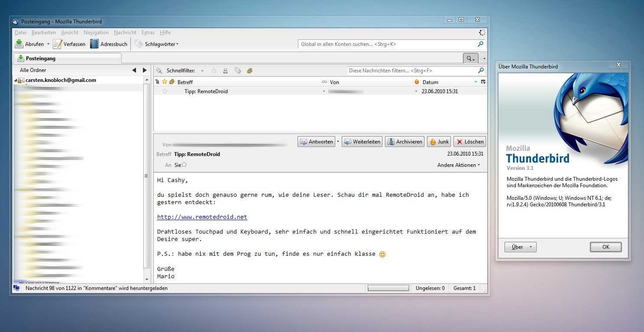Sort messages by Betreff column
Image resolution: width=644 pixels, height=332 pixels.
(248, 82)
